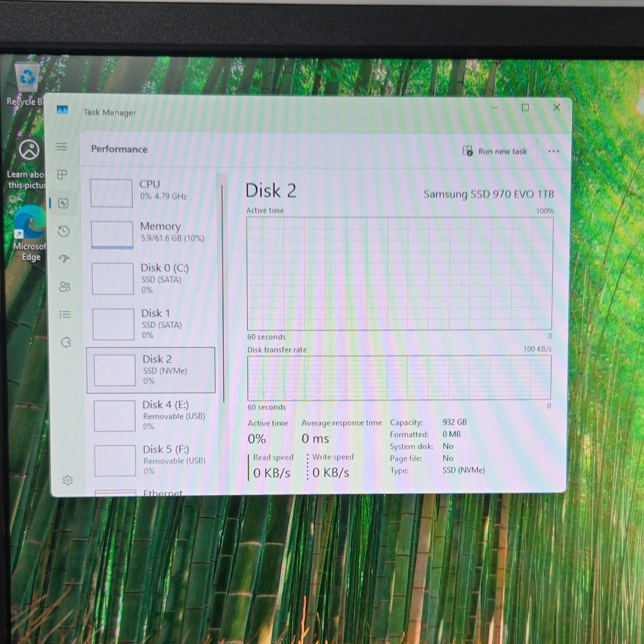The image size is (644, 644).
Task: Click the performance list vertical scrollbar
Action: tap(222, 294)
